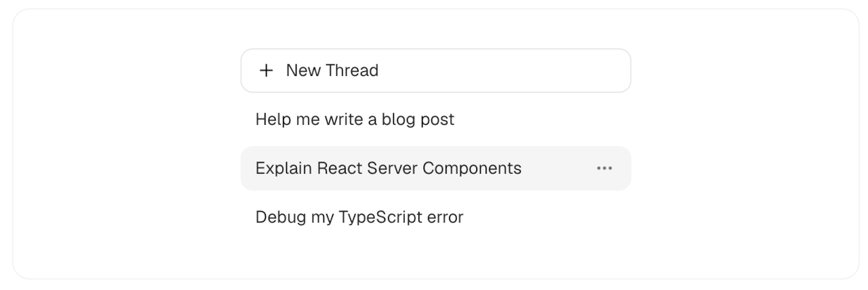Viewport: 868px width, 290px height.
Task: Click the ellipsis icon in the selected row
Action: point(604,168)
